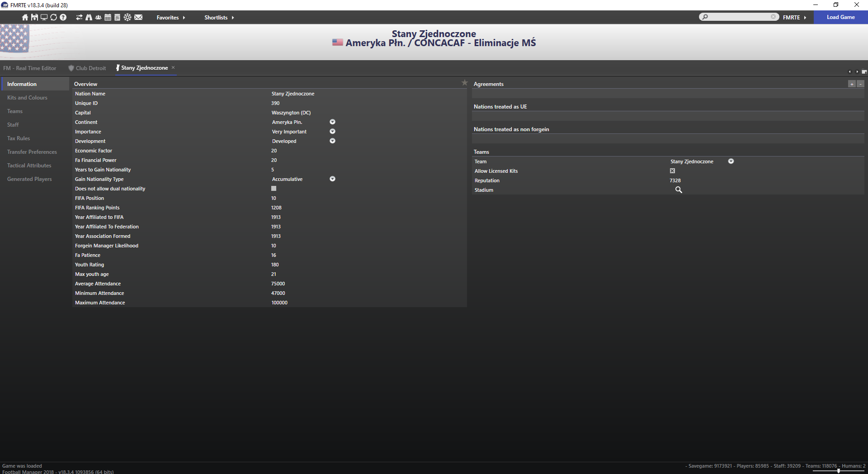Edit the Youth Rating value 180

[x=275, y=265]
